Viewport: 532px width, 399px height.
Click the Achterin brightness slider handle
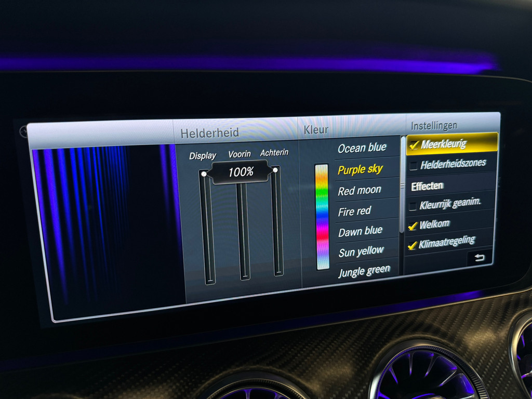point(275,169)
